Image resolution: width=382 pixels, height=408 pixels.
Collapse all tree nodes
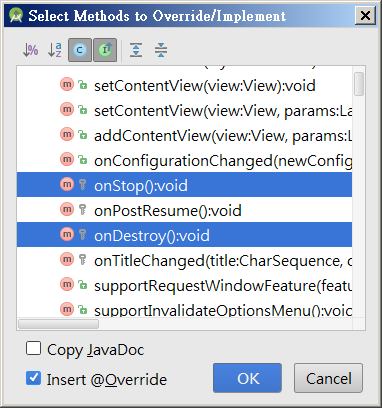click(x=161, y=50)
